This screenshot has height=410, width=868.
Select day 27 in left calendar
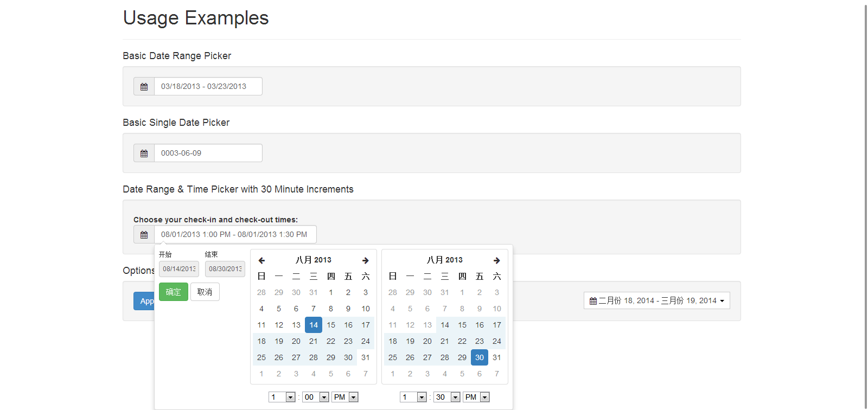[x=296, y=357]
